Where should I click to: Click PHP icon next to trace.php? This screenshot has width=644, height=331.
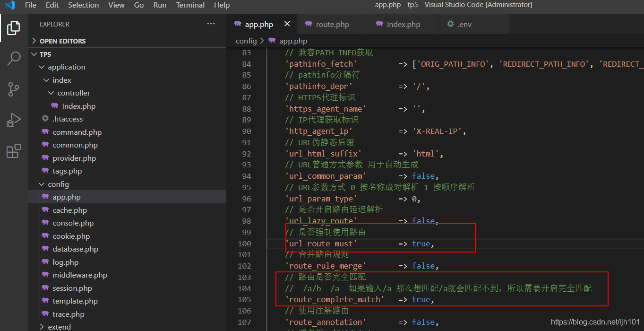pyautogui.click(x=45, y=314)
